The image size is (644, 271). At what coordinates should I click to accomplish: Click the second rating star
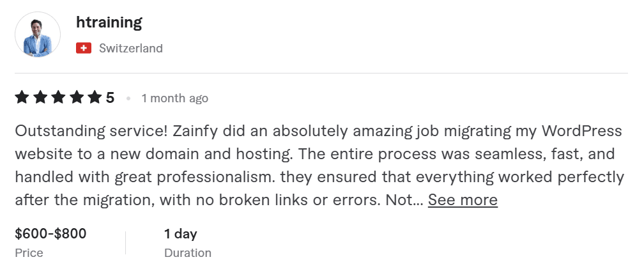click(x=40, y=98)
